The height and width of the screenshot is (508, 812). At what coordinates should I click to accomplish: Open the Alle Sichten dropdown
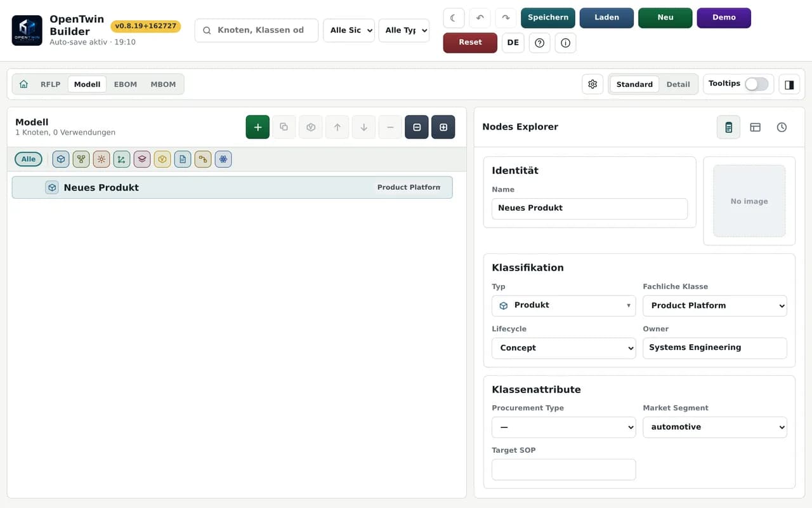(x=349, y=30)
